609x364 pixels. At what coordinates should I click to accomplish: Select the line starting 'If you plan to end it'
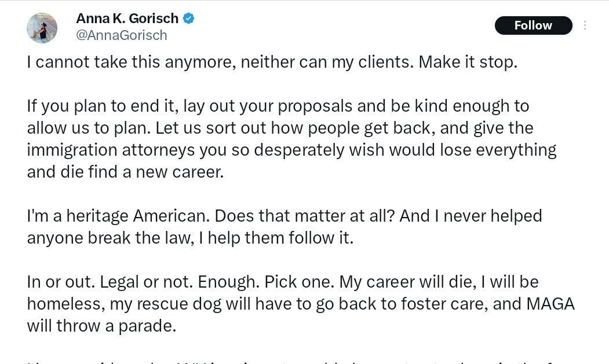point(278,106)
